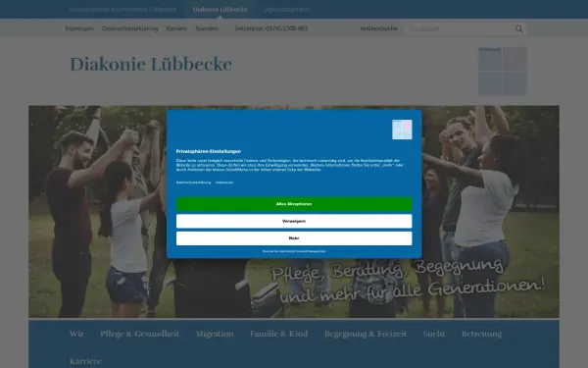Open the Spenden link
This screenshot has width=588, height=368.
coord(207,28)
